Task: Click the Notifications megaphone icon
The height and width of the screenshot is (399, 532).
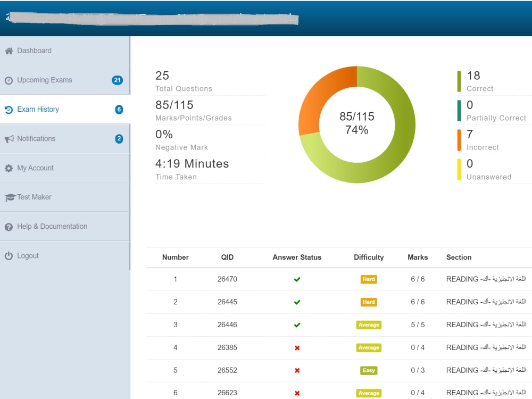Action: (x=9, y=139)
